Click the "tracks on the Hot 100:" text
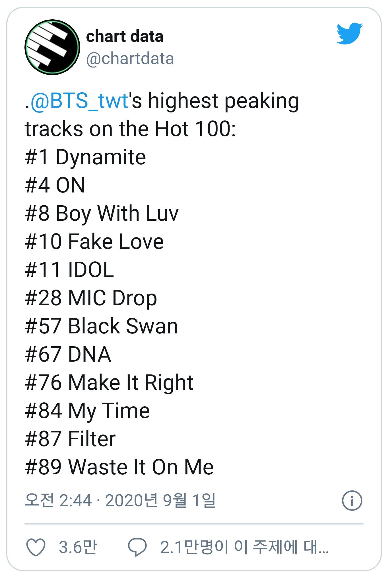This screenshot has height=584, width=392. [x=130, y=129]
